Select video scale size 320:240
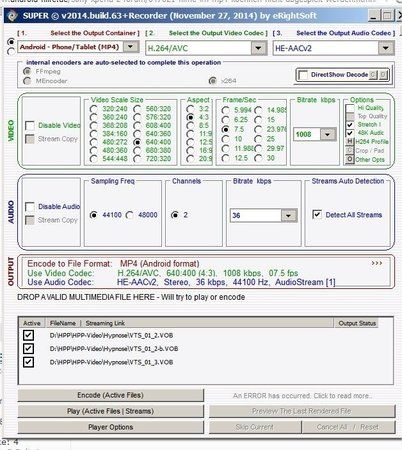 (x=94, y=109)
